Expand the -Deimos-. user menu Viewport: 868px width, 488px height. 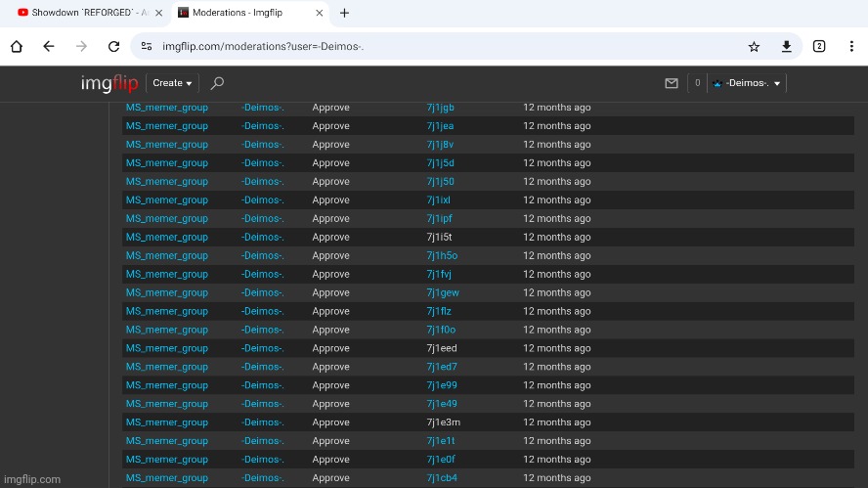click(747, 83)
